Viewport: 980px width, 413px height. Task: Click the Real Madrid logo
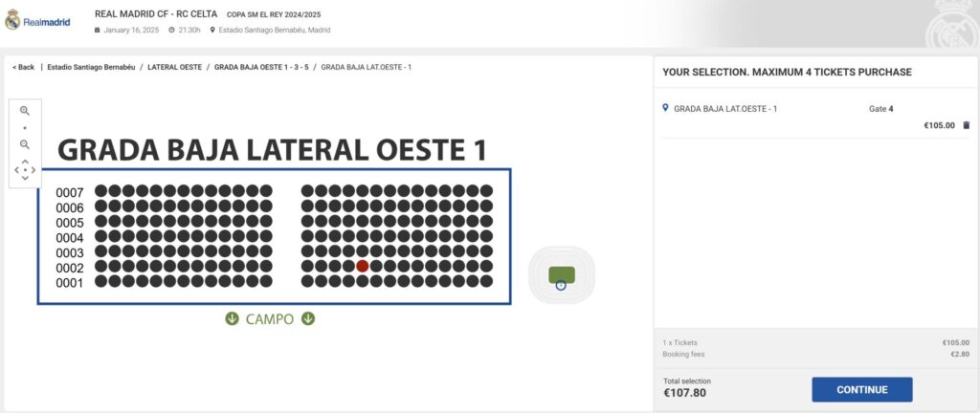[37, 22]
